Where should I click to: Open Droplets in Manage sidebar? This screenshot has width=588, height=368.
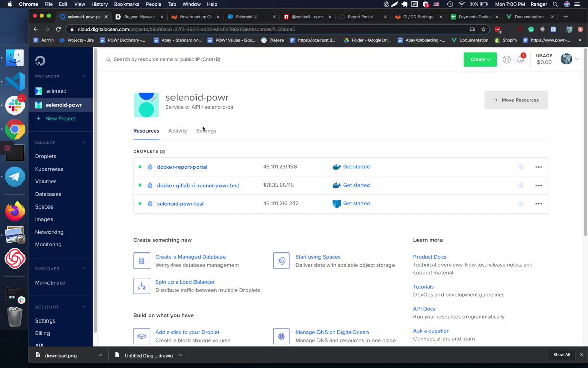[45, 156]
